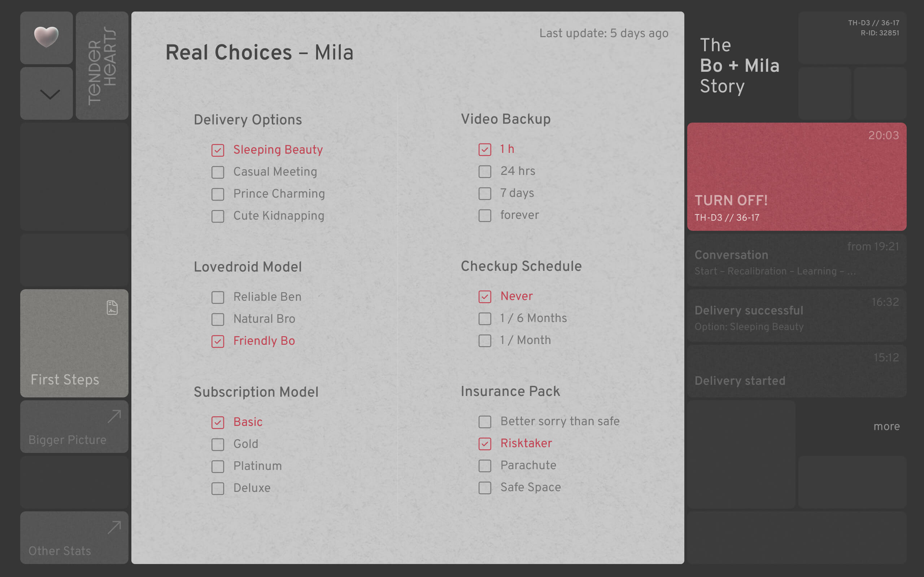Choose the Natural Bro lovedroid model
This screenshot has width=924, height=577.
click(x=218, y=319)
